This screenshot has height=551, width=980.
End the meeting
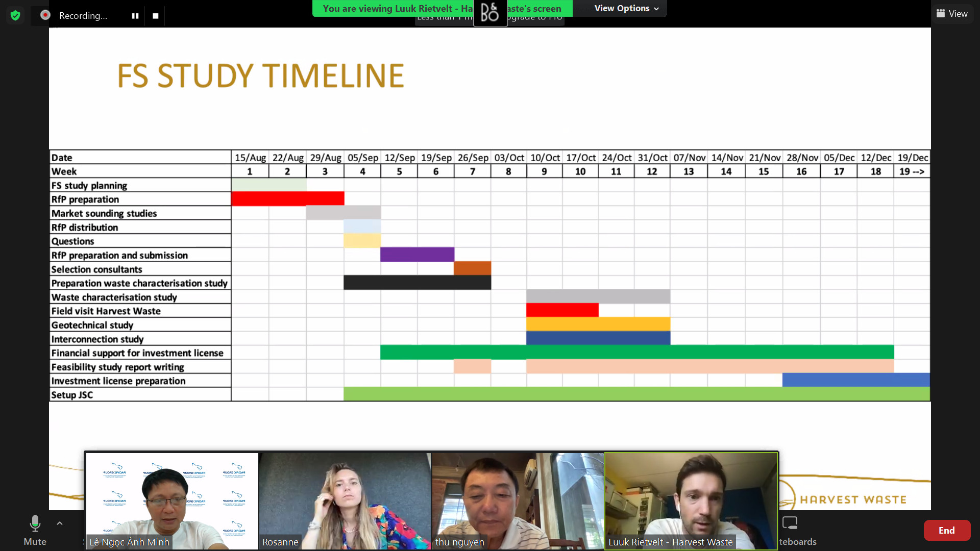tap(946, 530)
